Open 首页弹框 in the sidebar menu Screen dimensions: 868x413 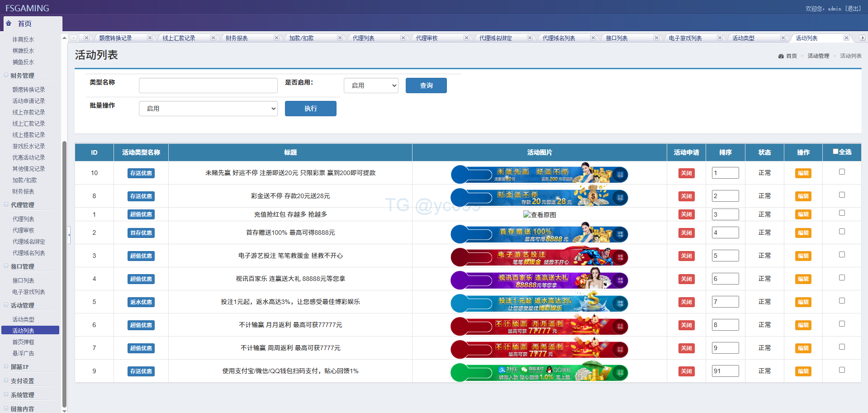click(x=24, y=342)
